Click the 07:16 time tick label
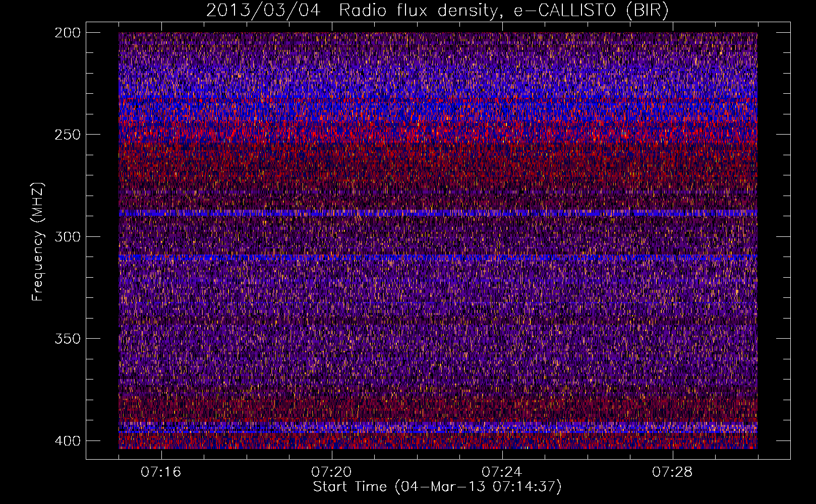Screen dimensions: 816x504 [x=161, y=472]
